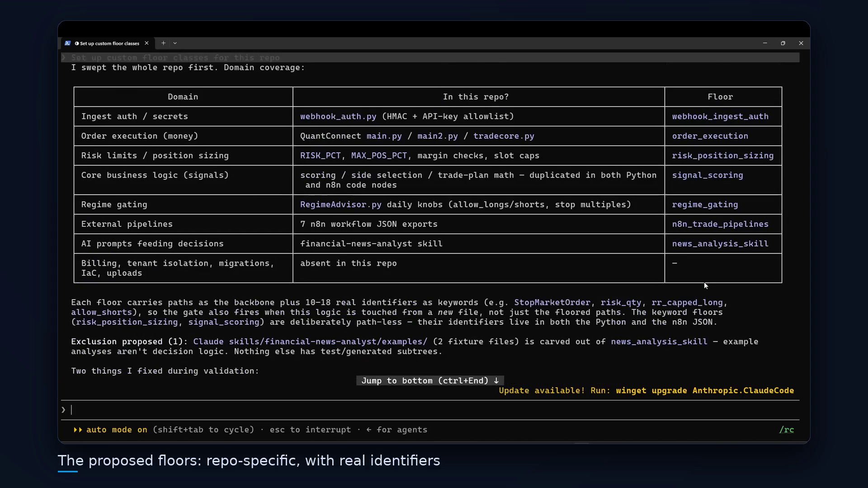Image resolution: width=868 pixels, height=488 pixels.
Task: Click the allow_shorts keyword in paragraph
Action: pos(101,312)
